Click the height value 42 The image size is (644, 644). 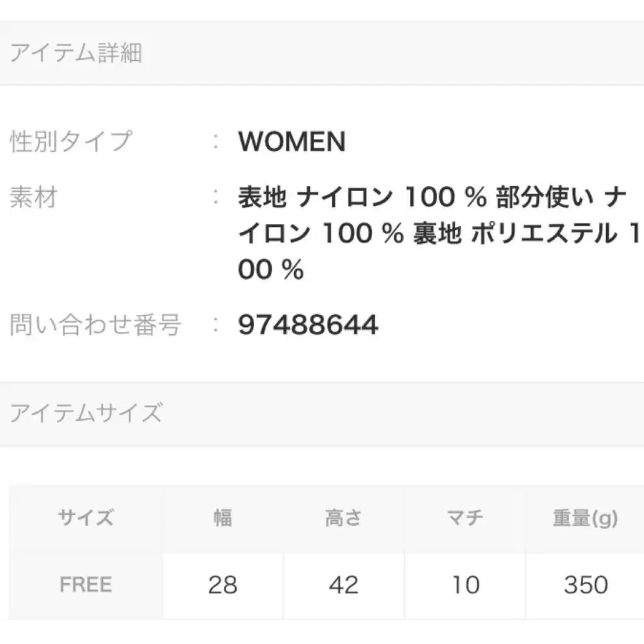pyautogui.click(x=343, y=585)
